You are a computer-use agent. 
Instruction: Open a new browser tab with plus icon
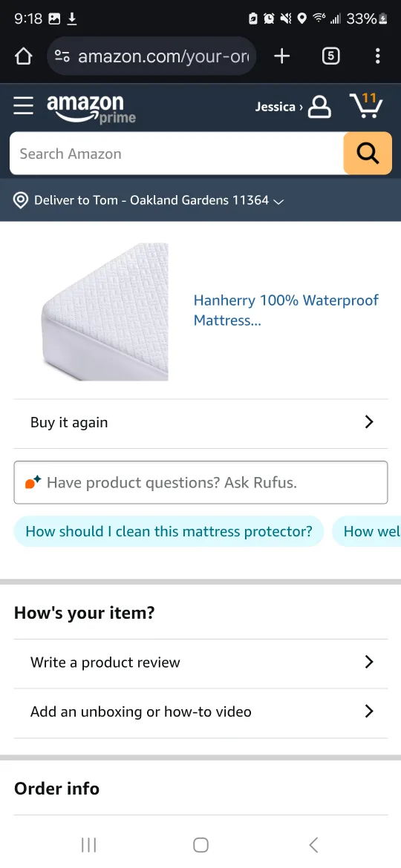(x=282, y=56)
